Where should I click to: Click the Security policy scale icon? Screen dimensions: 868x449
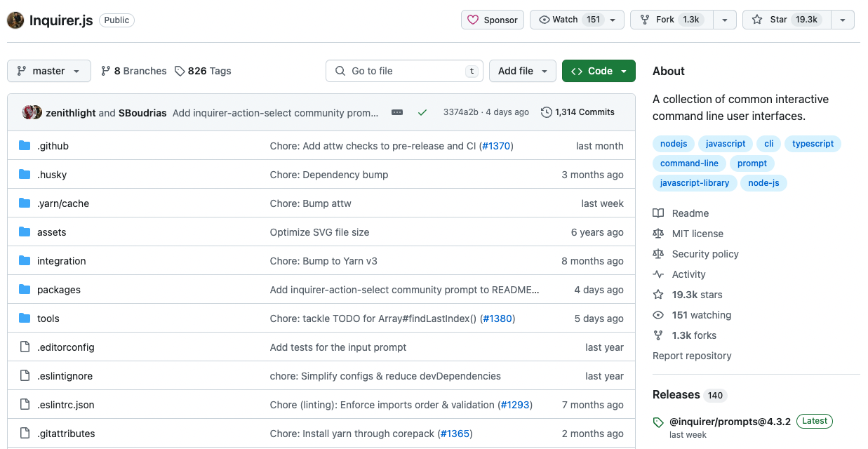pyautogui.click(x=658, y=254)
